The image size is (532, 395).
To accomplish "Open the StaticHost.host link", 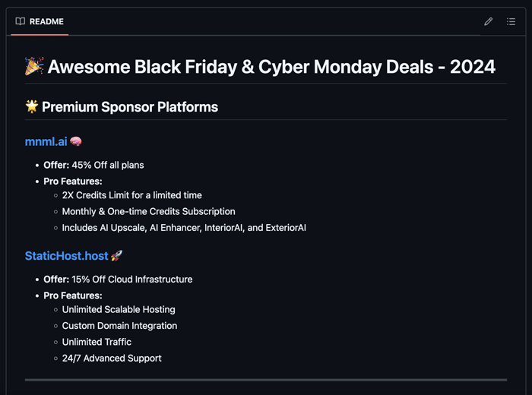I will click(x=67, y=256).
